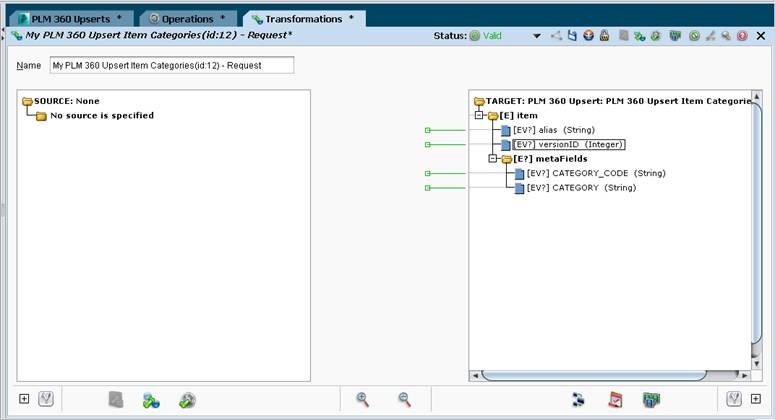Open the dropdown arrow next to Status

click(537, 36)
